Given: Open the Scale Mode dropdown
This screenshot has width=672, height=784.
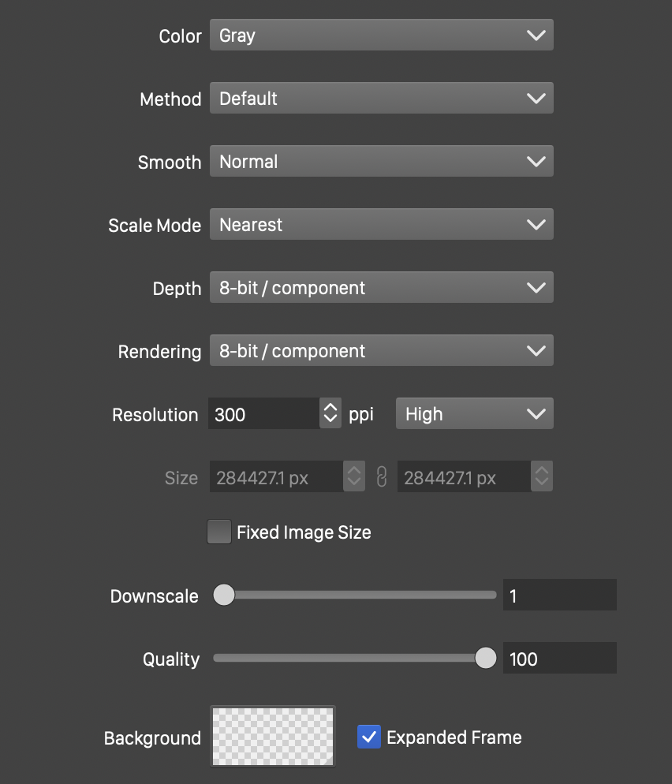Looking at the screenshot, I should [381, 225].
